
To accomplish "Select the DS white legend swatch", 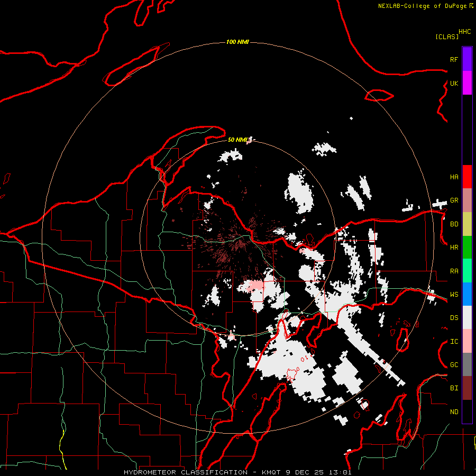I will pyautogui.click(x=467, y=317).
